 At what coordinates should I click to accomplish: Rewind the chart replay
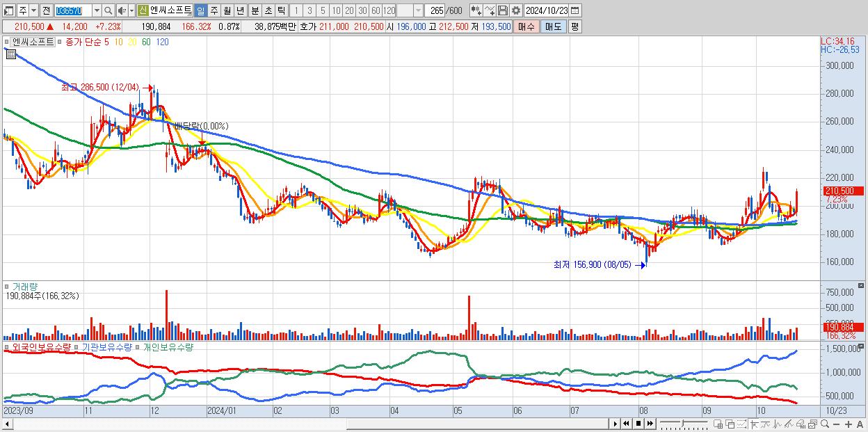[626, 424]
